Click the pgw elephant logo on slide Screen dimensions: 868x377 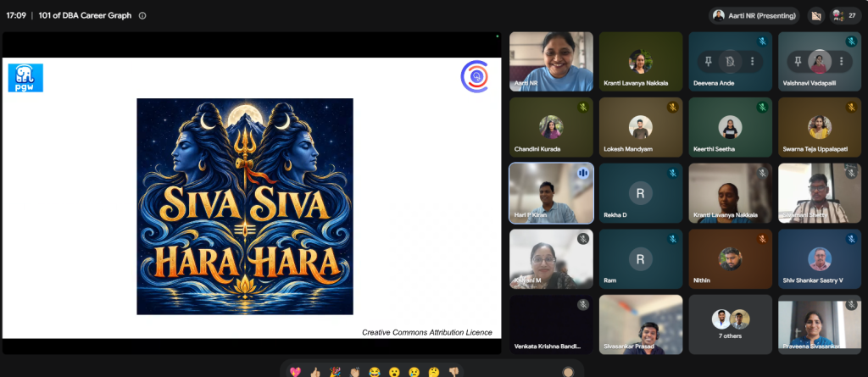tap(25, 77)
